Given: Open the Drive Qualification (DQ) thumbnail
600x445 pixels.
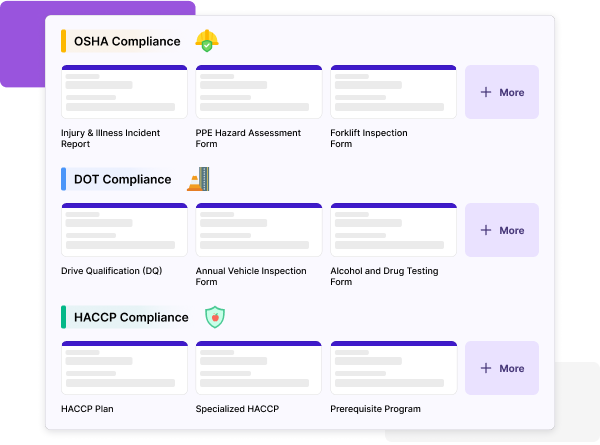Looking at the screenshot, I should [x=124, y=230].
